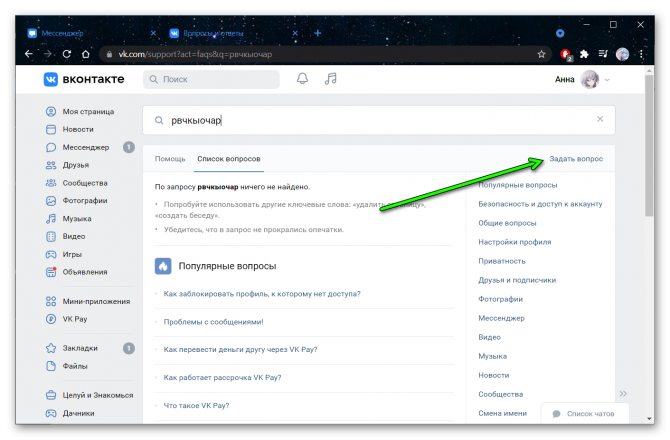
Task: Click the browser back arrow
Action: [29, 54]
